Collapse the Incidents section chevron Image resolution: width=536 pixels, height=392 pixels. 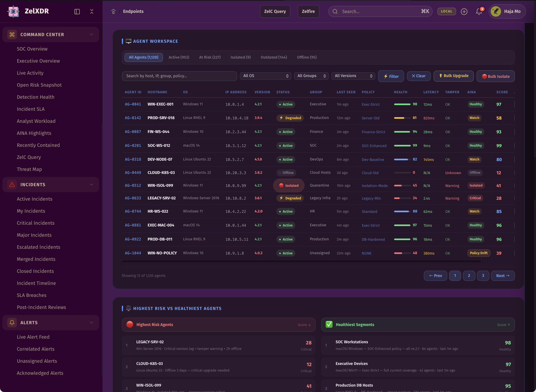(x=91, y=184)
